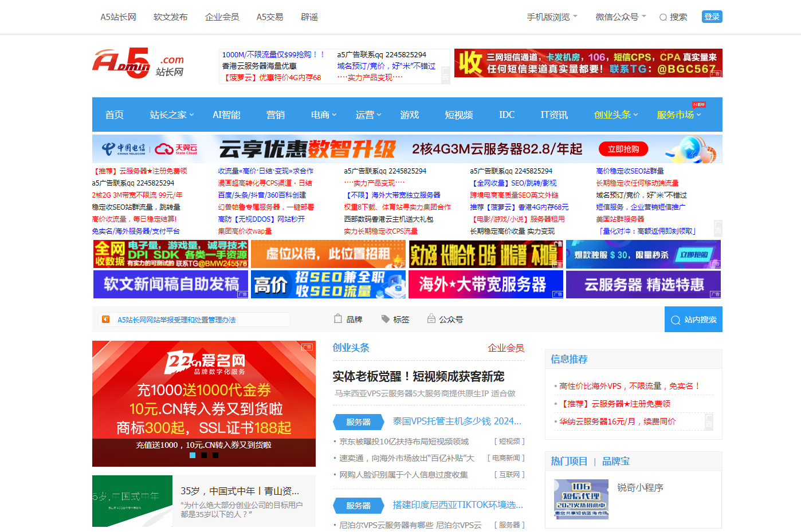Open headline 实体老板觉醒！短视频成获客新宠

click(x=418, y=376)
